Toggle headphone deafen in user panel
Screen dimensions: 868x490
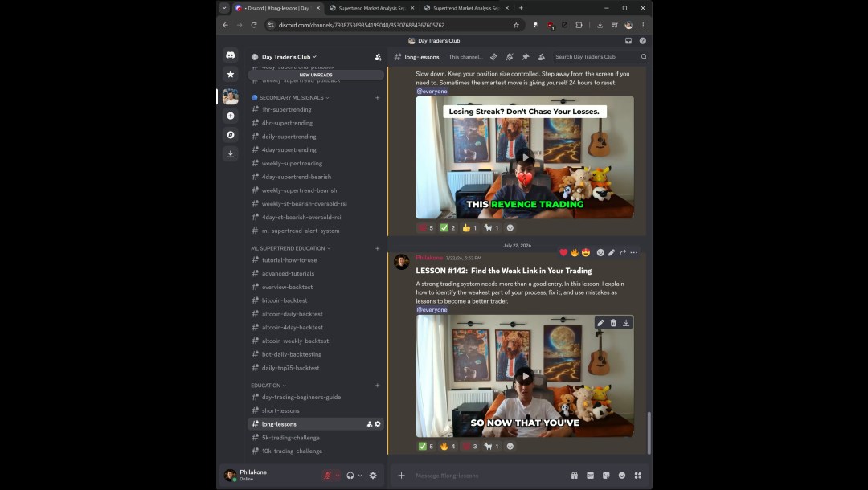tap(350, 475)
